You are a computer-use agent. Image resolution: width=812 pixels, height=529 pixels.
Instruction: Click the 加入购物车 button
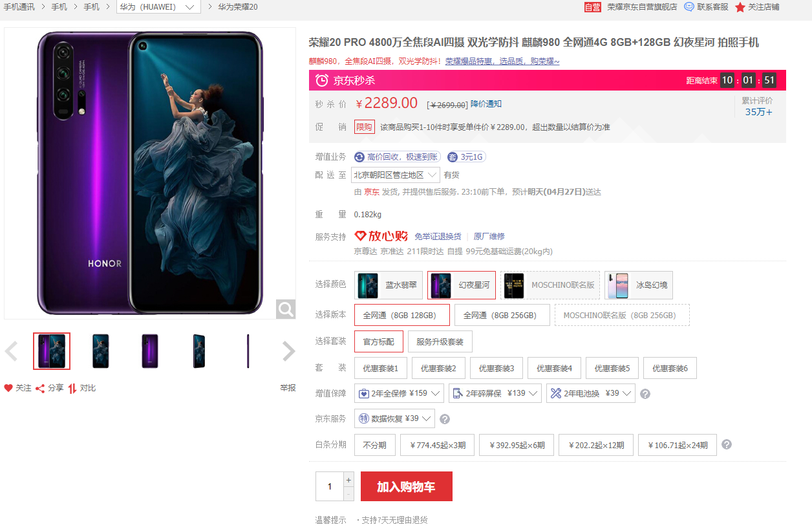[x=407, y=486]
